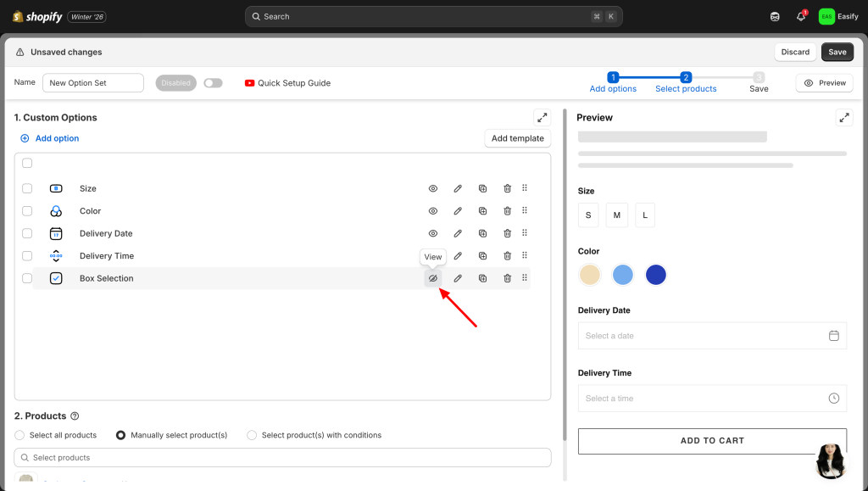Open the Quick Setup Guide link
The image size is (868, 491).
click(x=288, y=83)
